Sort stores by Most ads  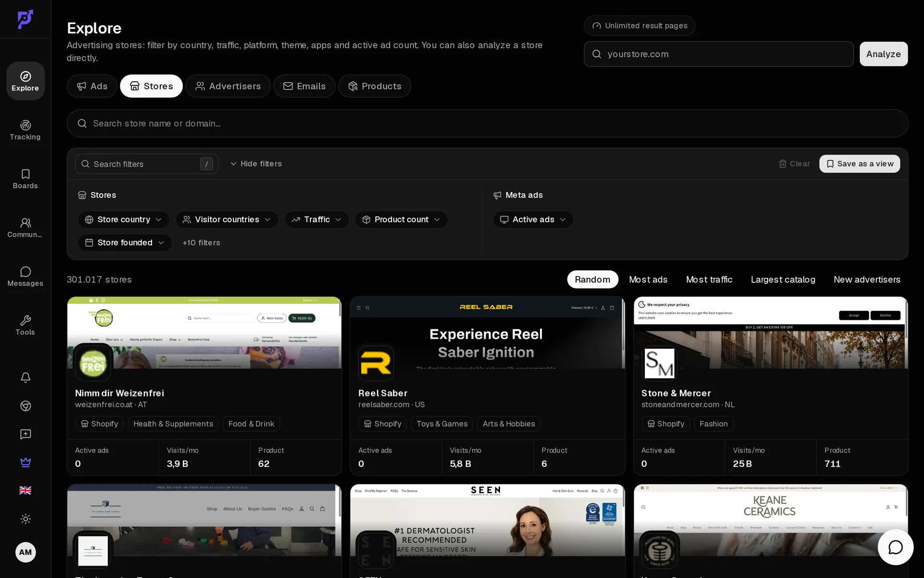(x=648, y=279)
